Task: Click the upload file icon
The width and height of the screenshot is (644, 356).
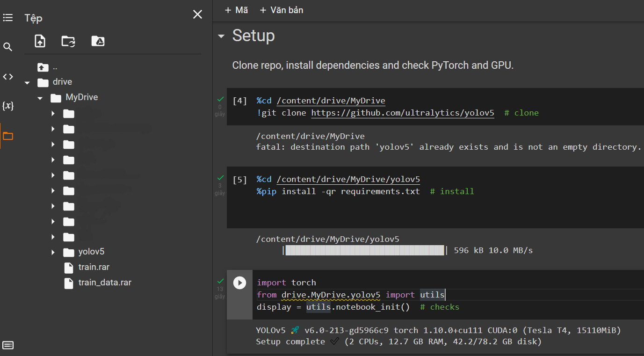Action: (x=40, y=41)
